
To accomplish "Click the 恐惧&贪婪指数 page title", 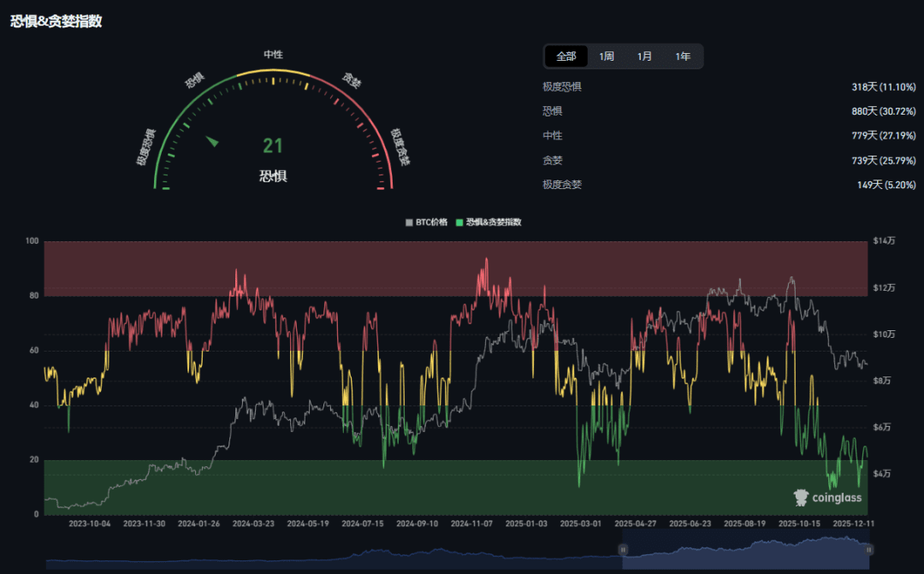I will [x=56, y=21].
